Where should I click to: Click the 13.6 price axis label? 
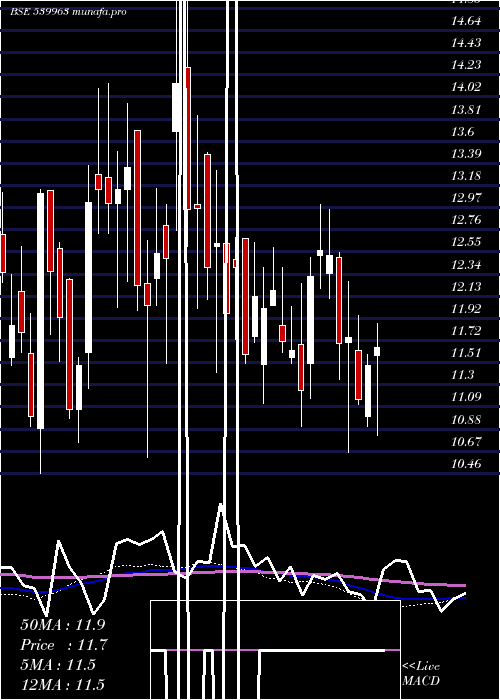click(462, 132)
